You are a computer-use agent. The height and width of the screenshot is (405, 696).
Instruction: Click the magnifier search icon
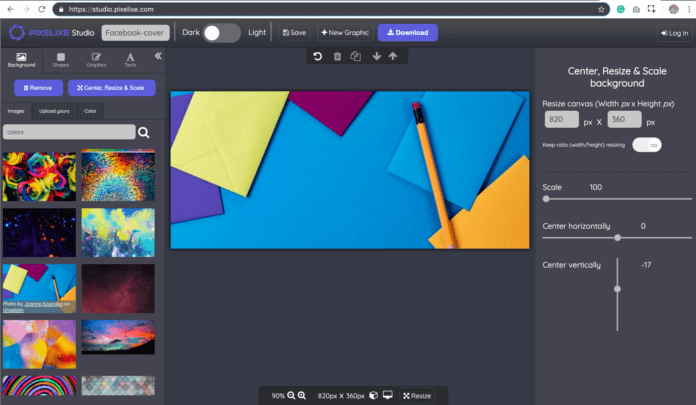144,132
